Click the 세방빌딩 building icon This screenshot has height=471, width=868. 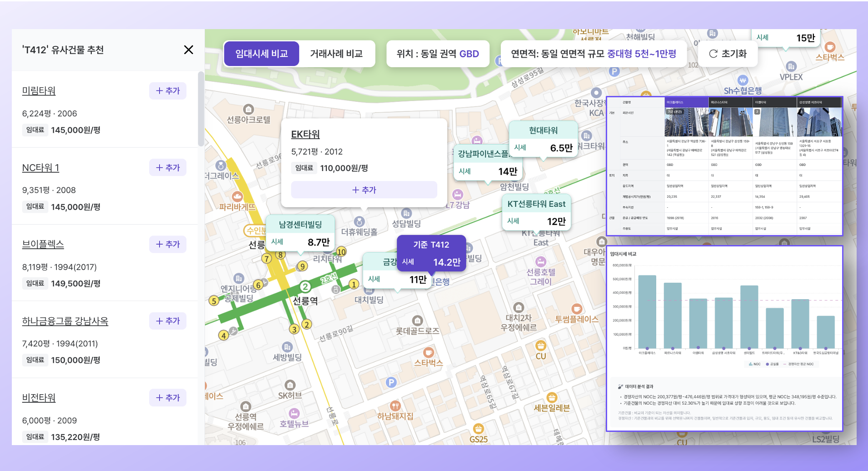287,347
